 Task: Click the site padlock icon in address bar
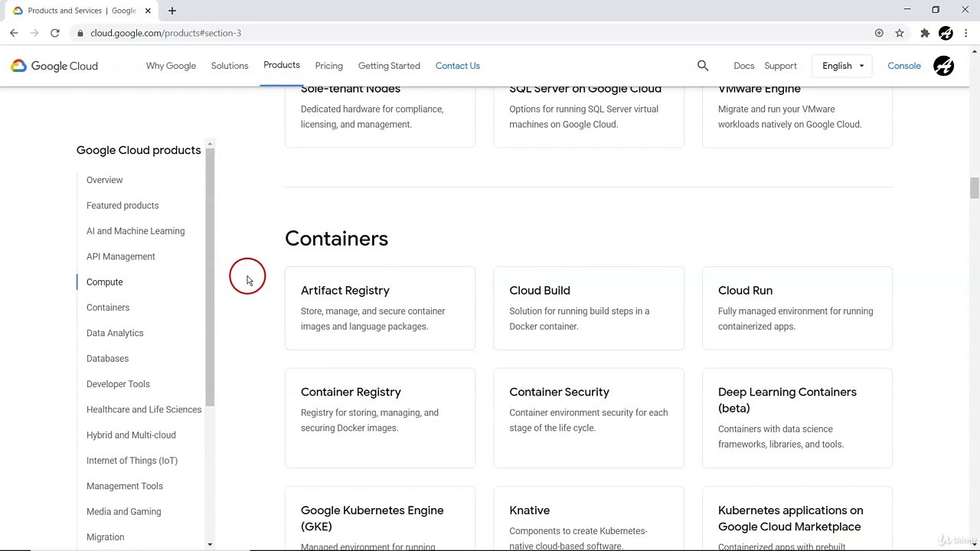pyautogui.click(x=80, y=33)
